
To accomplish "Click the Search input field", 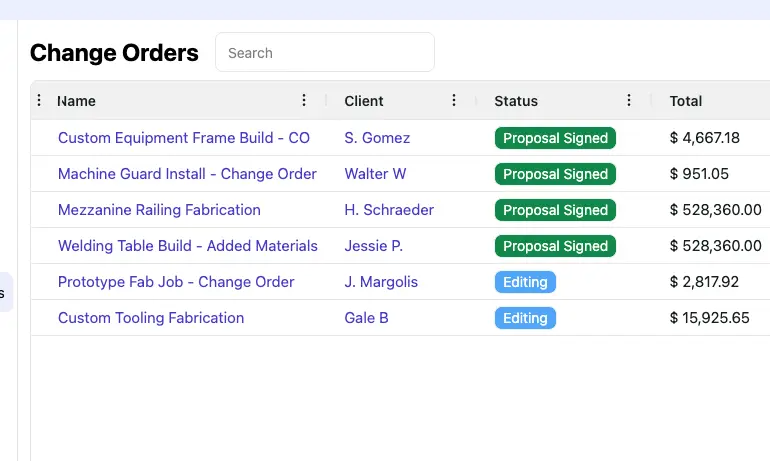I will [x=324, y=53].
